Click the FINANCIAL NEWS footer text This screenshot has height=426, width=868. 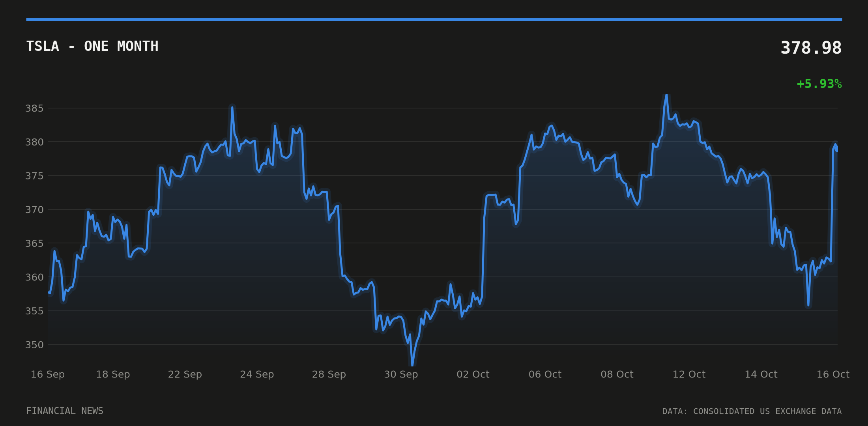(x=65, y=411)
